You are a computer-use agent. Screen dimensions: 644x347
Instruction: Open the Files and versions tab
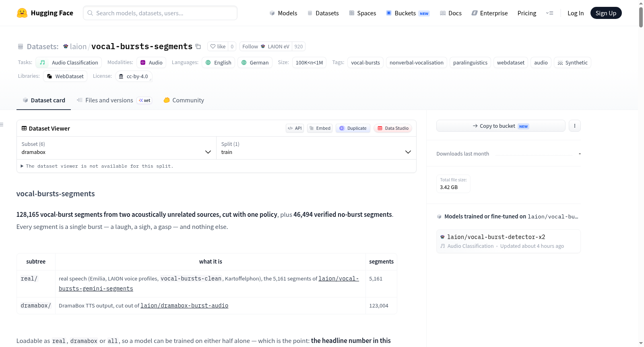click(114, 100)
